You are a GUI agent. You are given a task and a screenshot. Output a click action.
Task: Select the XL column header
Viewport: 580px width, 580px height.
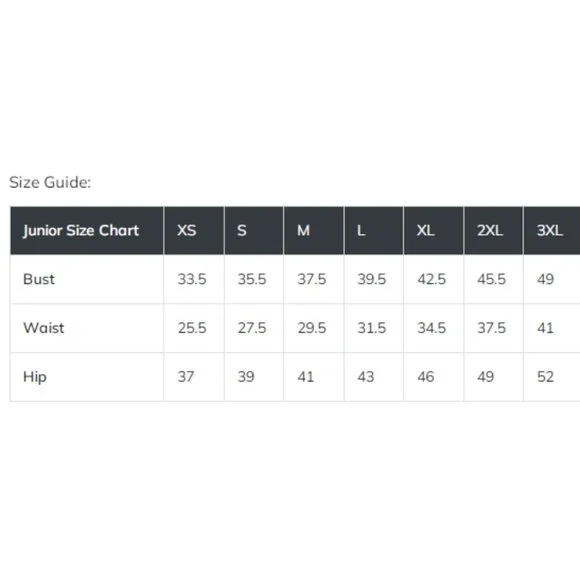434,230
